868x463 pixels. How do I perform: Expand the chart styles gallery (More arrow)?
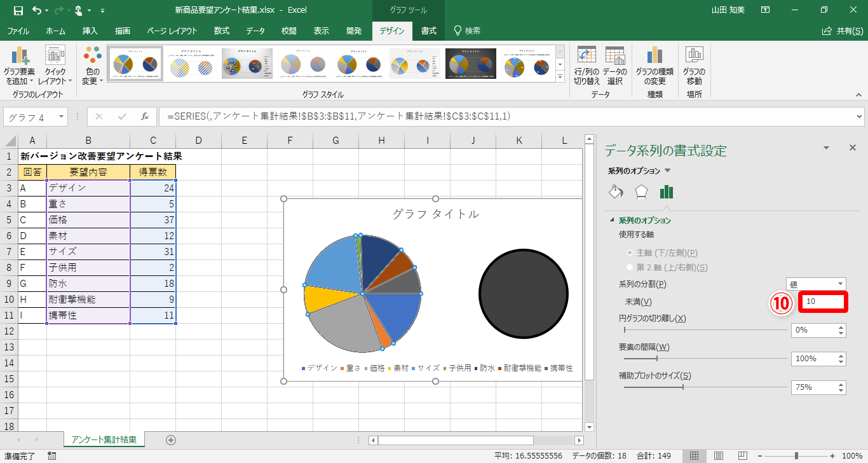[x=560, y=76]
